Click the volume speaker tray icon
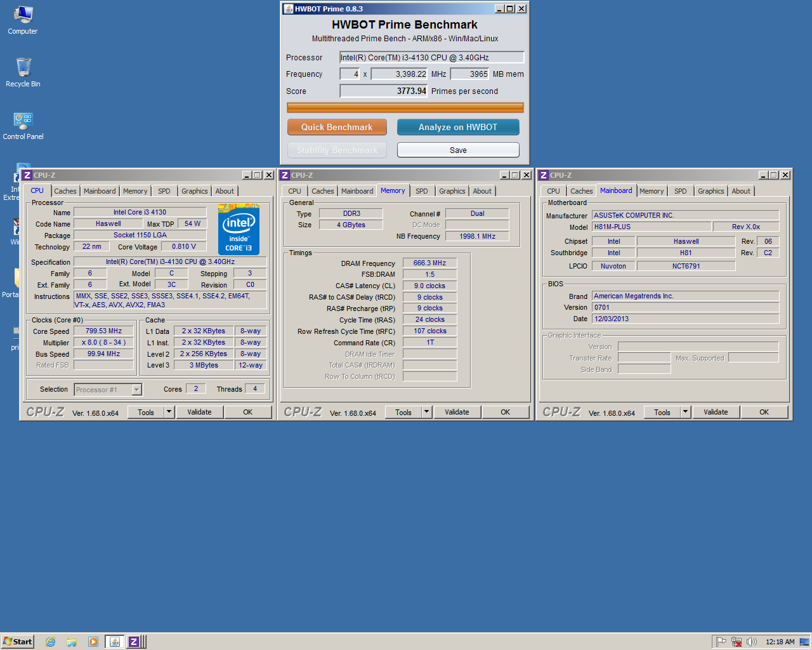 tap(752, 642)
